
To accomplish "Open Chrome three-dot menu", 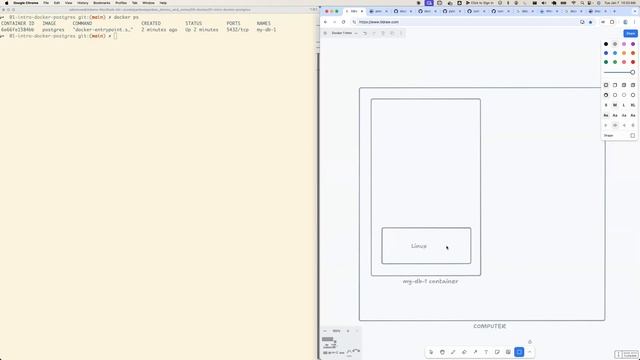I will point(635,22).
